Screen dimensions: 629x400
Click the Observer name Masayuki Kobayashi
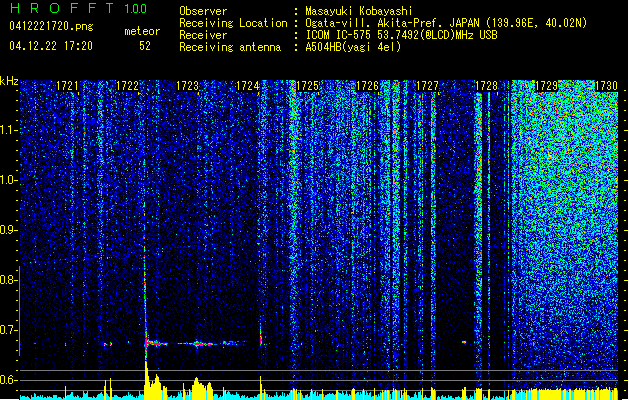(359, 11)
